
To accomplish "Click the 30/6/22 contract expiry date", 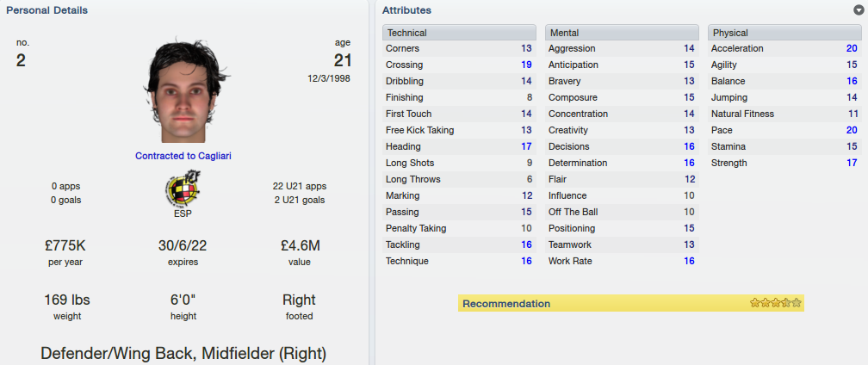I will coord(183,245).
